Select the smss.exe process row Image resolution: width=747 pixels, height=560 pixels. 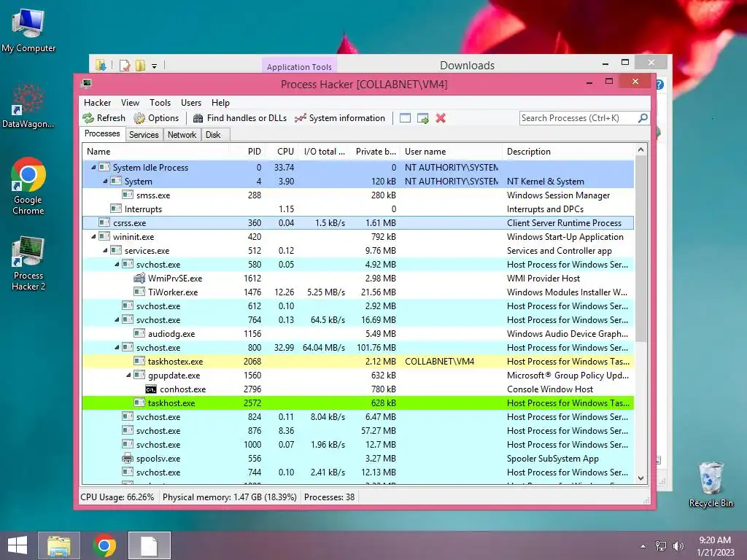[358, 195]
